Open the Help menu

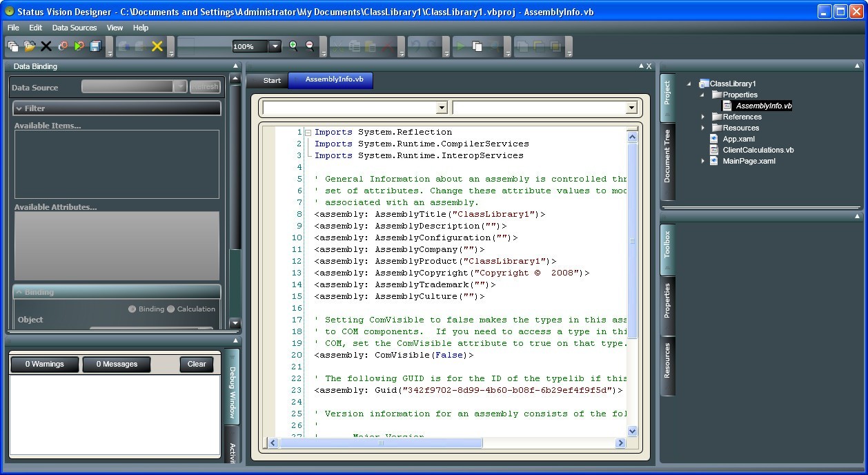point(141,28)
